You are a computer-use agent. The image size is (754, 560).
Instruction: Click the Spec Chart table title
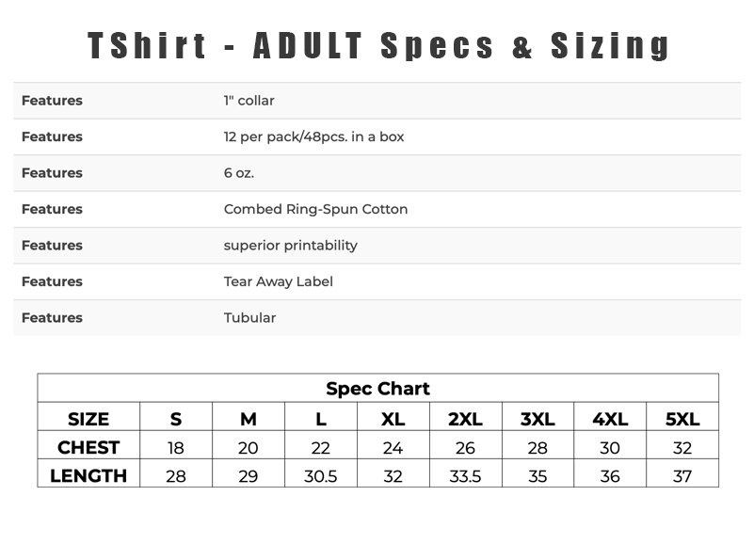[x=378, y=389]
